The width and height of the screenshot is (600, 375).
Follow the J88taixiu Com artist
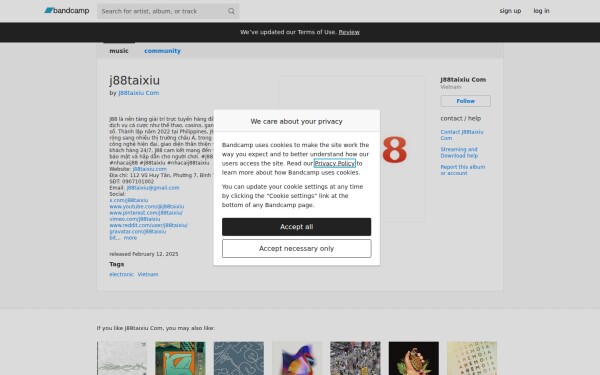pyautogui.click(x=465, y=101)
